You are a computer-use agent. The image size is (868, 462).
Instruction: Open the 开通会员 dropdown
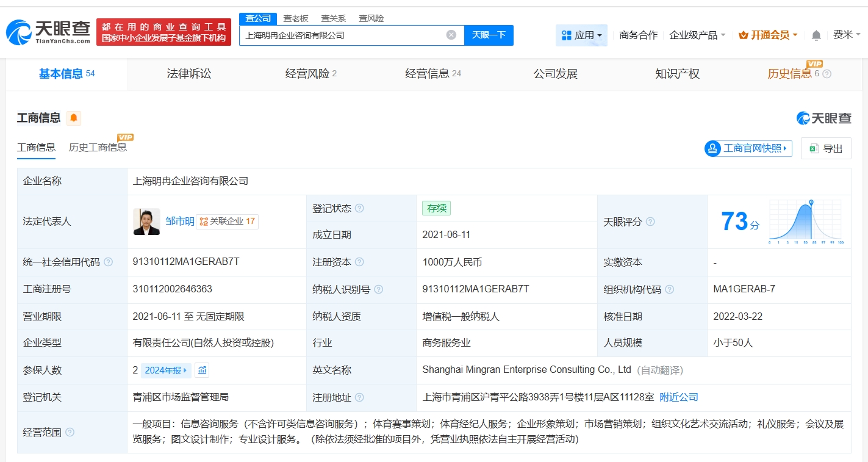[x=767, y=35]
